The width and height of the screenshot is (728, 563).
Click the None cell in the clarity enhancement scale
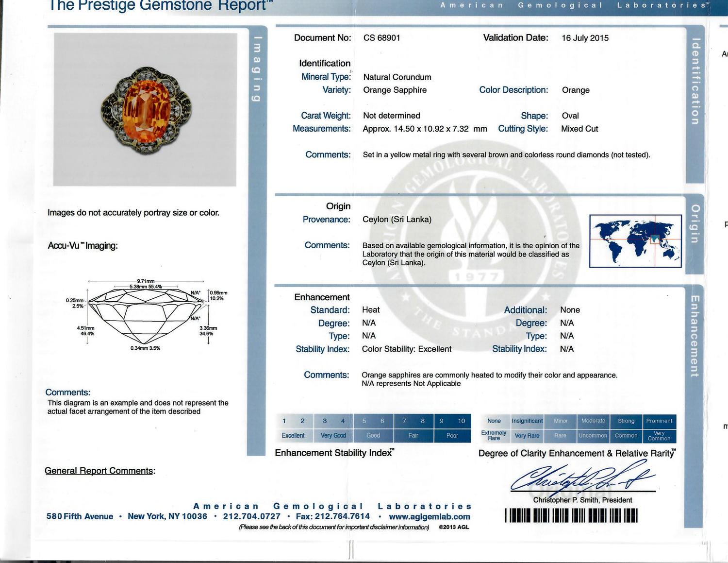pyautogui.click(x=494, y=421)
